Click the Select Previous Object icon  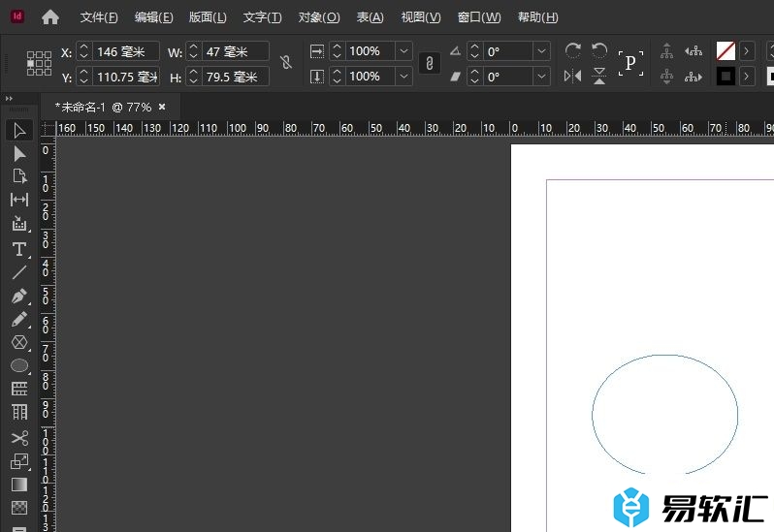[693, 50]
